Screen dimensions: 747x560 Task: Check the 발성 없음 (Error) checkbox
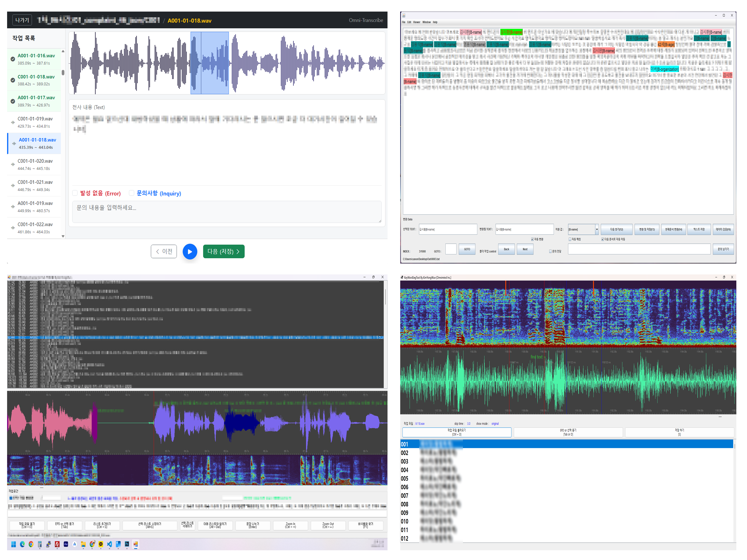[75, 193]
